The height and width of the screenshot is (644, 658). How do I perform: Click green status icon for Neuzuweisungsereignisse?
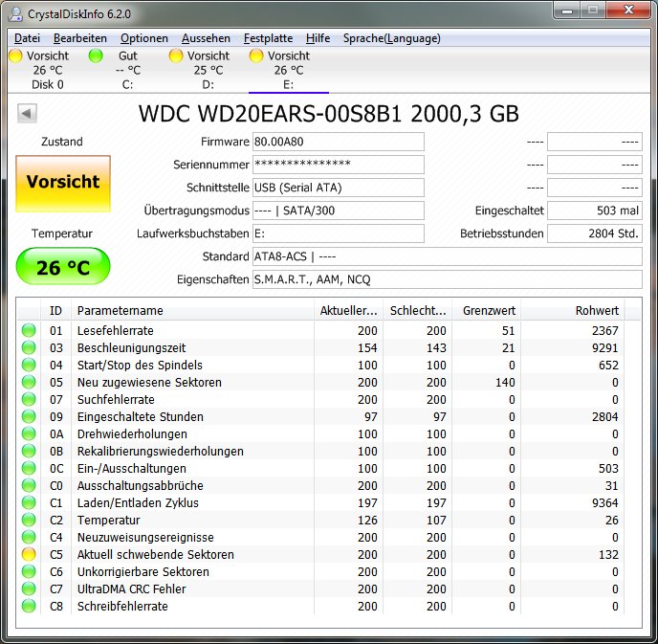[x=29, y=537]
